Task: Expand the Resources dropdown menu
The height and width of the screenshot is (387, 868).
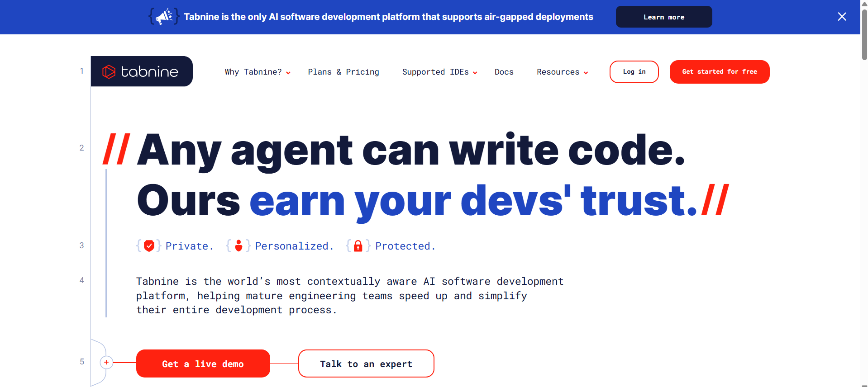Action: click(562, 72)
